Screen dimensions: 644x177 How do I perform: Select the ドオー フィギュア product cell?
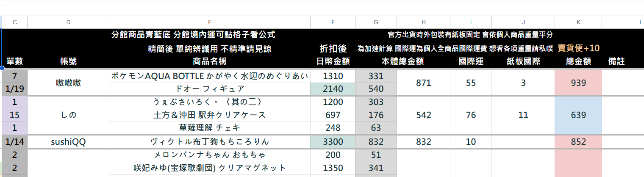point(210,89)
